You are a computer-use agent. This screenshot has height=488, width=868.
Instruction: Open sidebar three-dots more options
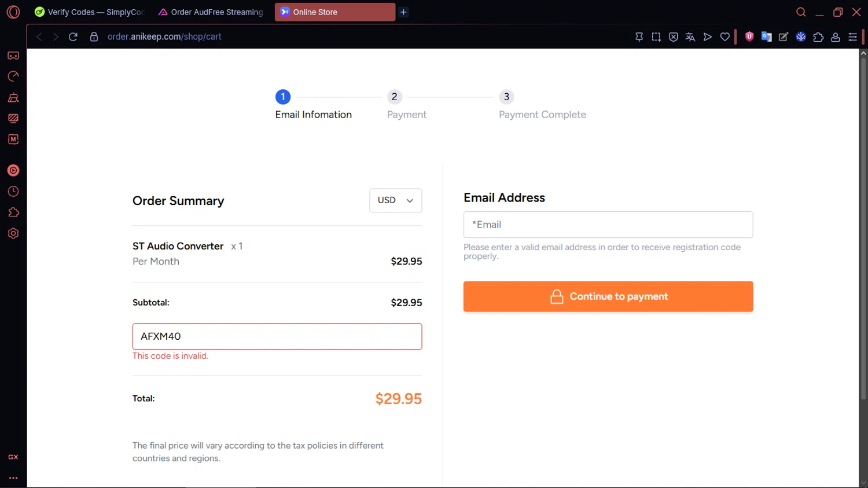[13, 478]
